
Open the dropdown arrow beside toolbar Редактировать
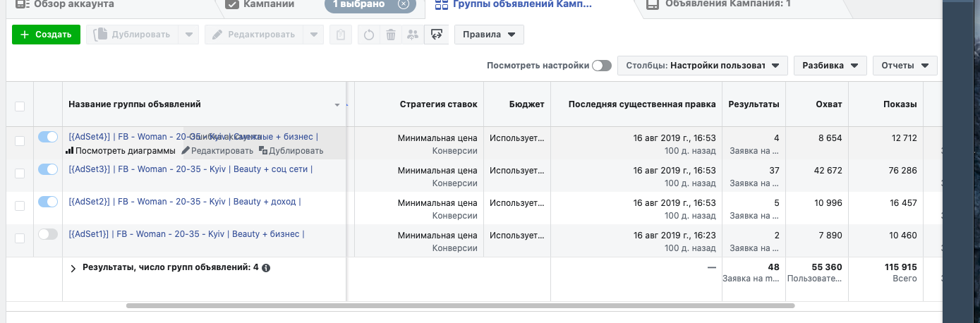pyautogui.click(x=315, y=35)
